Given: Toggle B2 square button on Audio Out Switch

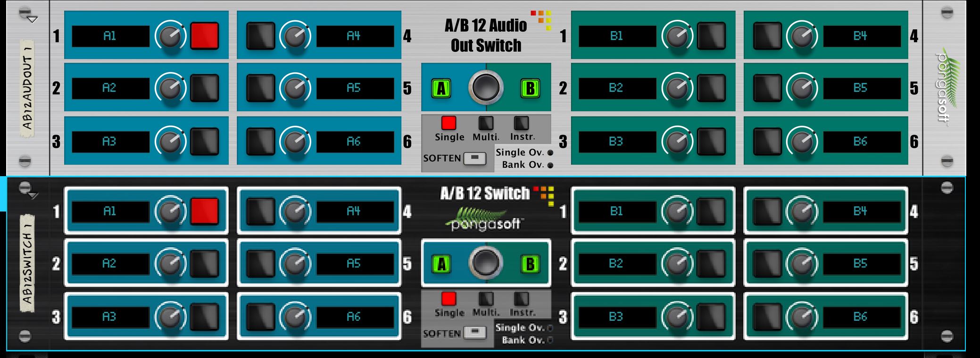Looking at the screenshot, I should (712, 88).
